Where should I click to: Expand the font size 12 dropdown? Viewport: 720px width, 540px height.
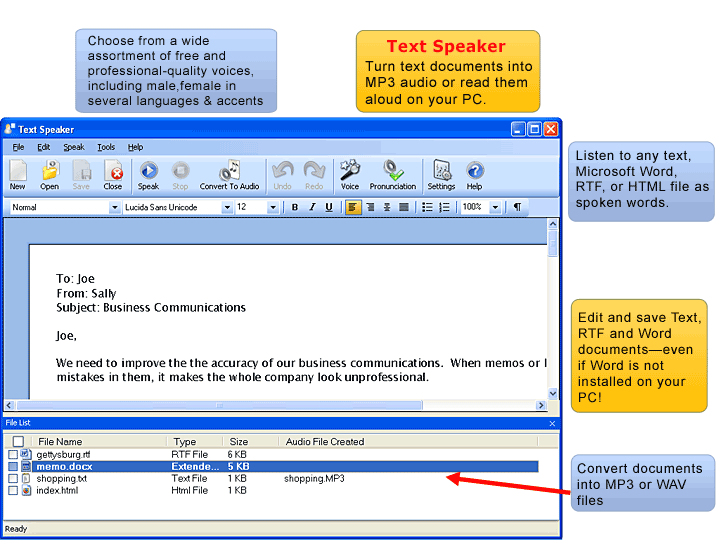pos(273,208)
